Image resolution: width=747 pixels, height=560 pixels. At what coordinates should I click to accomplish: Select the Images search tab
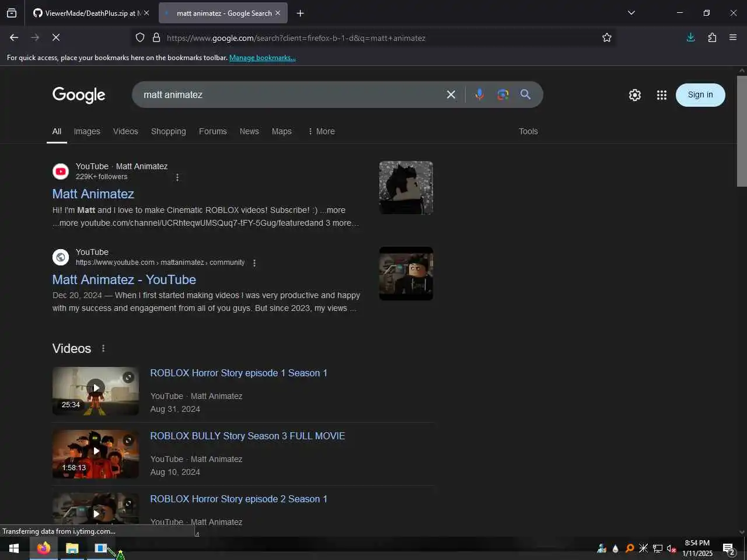coord(87,131)
